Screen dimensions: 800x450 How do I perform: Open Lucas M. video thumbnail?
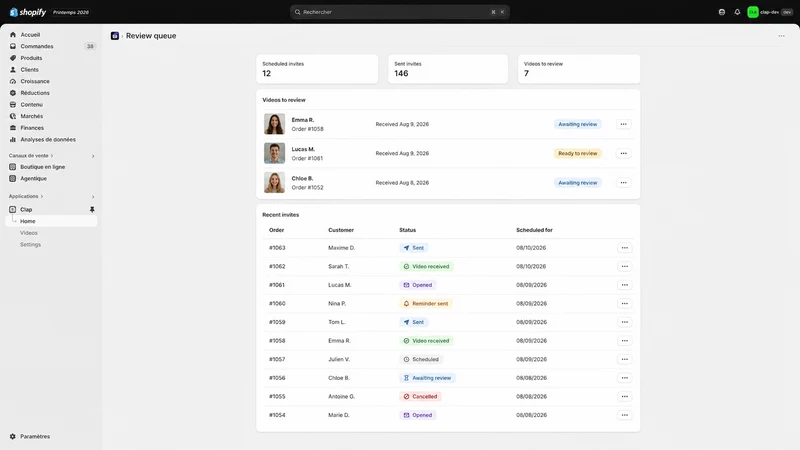tap(274, 153)
